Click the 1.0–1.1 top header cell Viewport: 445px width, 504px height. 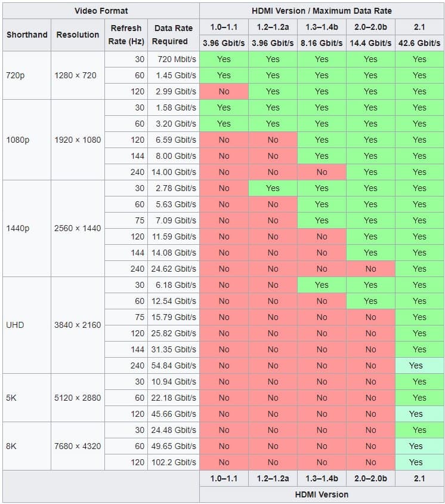pyautogui.click(x=224, y=27)
